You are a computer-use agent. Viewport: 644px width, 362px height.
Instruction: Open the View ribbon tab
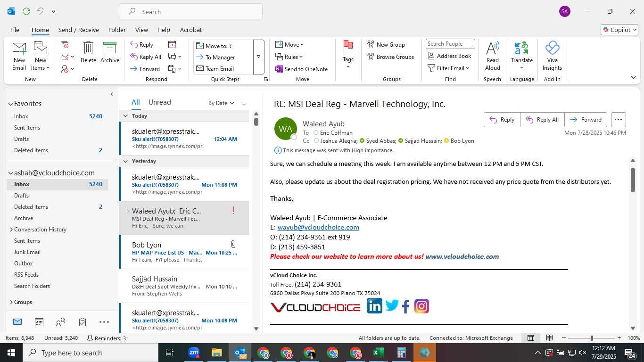(x=141, y=30)
